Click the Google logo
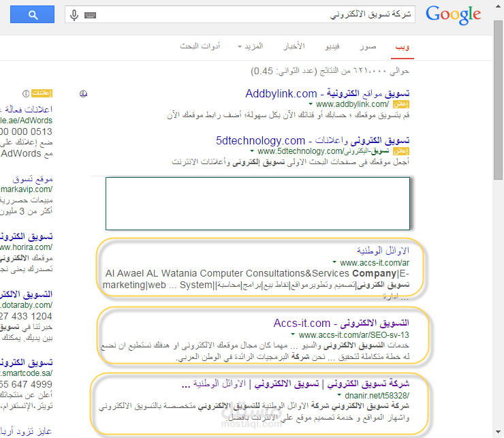This screenshot has height=438, width=504. coord(453,15)
